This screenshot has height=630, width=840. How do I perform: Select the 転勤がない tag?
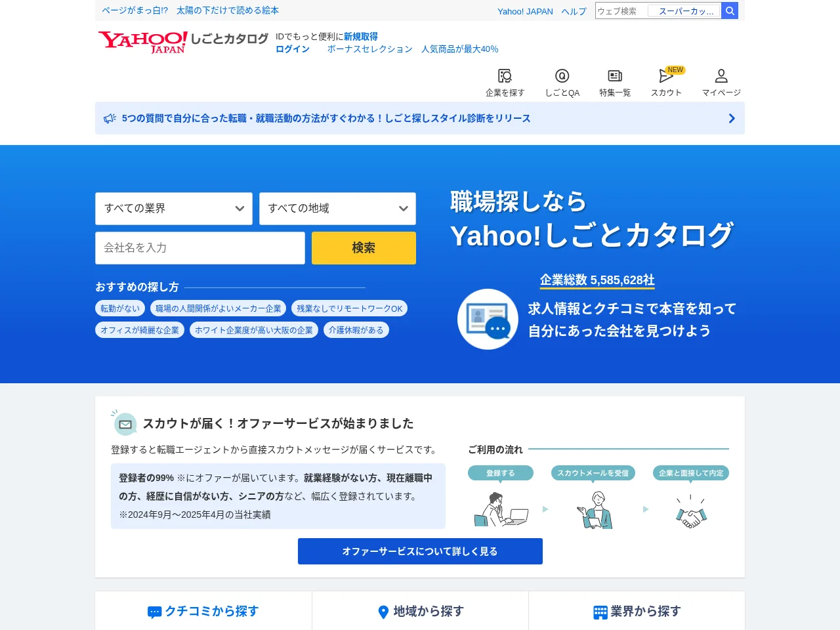(120, 308)
